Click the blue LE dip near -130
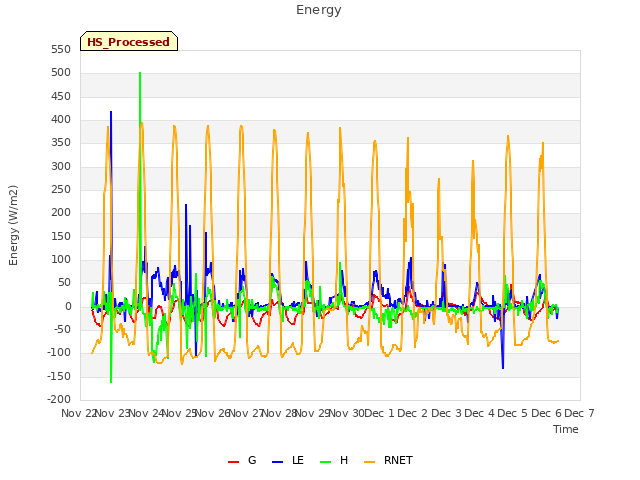The height and width of the screenshot is (480, 640). point(503,367)
